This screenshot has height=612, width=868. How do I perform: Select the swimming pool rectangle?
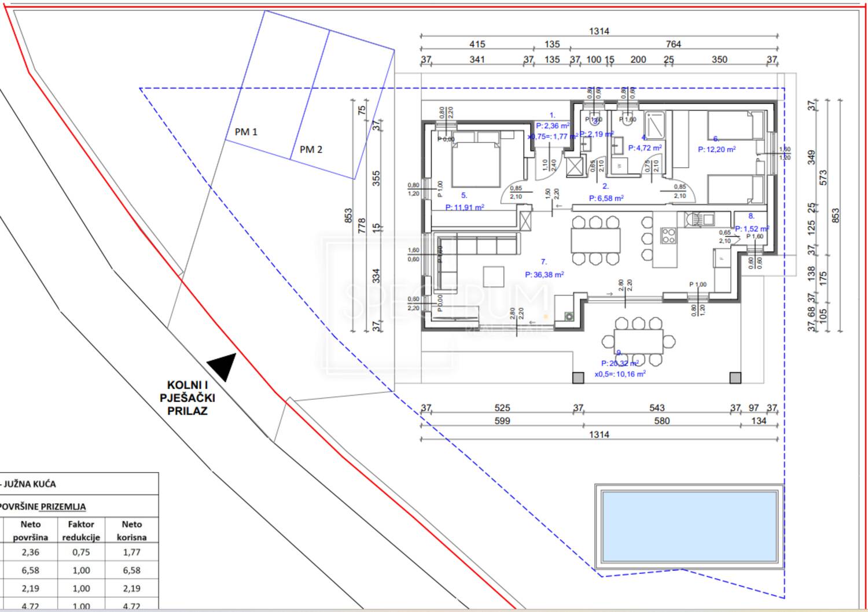pyautogui.click(x=689, y=526)
